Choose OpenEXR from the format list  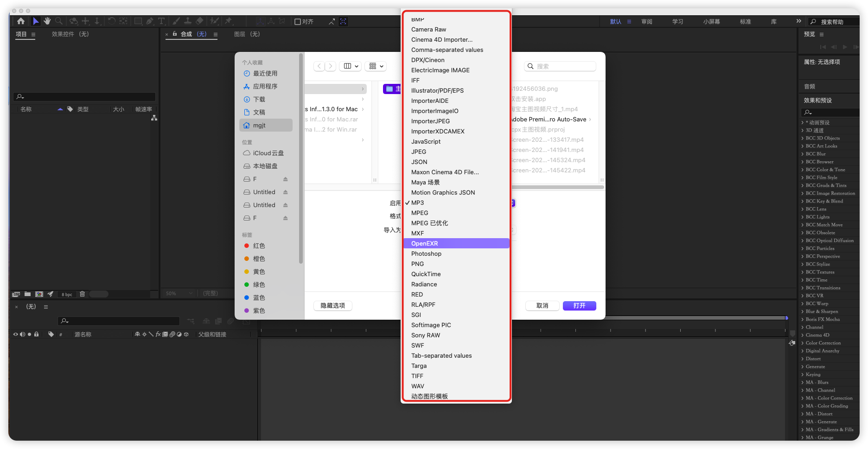[x=457, y=243]
